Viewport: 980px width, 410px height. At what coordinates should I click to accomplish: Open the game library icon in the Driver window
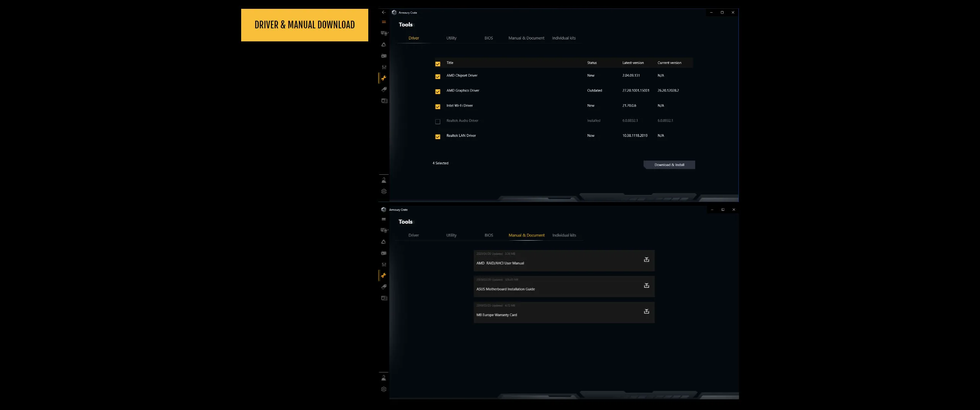(384, 56)
